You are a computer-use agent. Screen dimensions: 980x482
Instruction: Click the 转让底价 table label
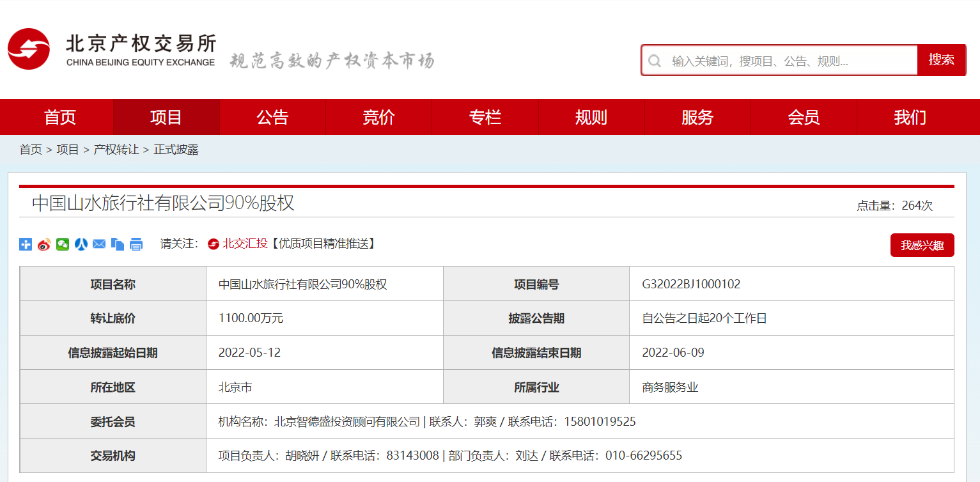coord(113,318)
